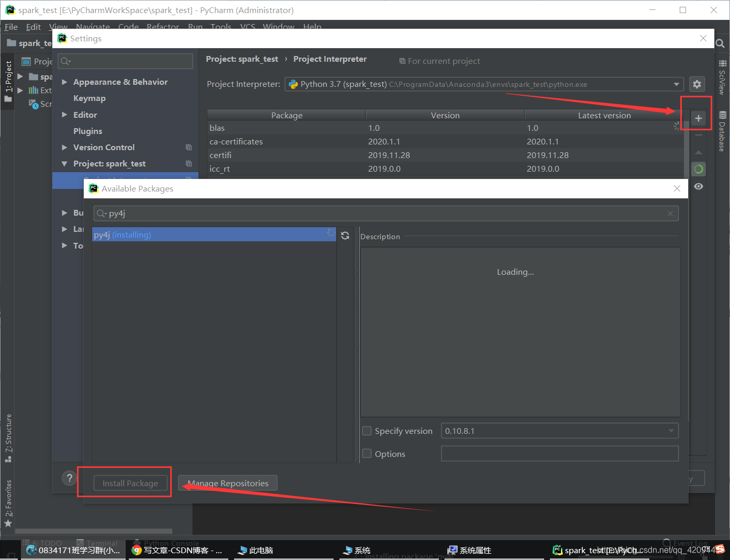Close the Available Packages dialog
The image size is (730, 560).
pyautogui.click(x=677, y=188)
